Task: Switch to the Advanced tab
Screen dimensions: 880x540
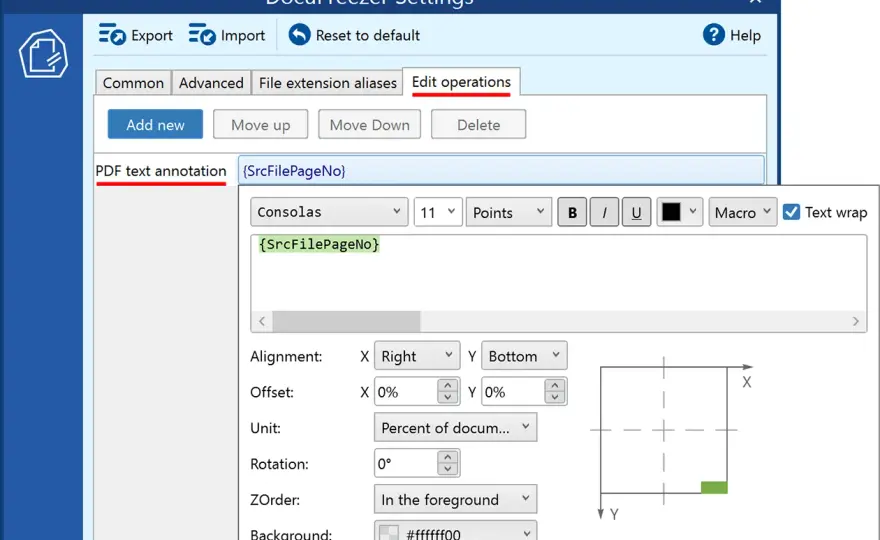Action: [x=211, y=83]
